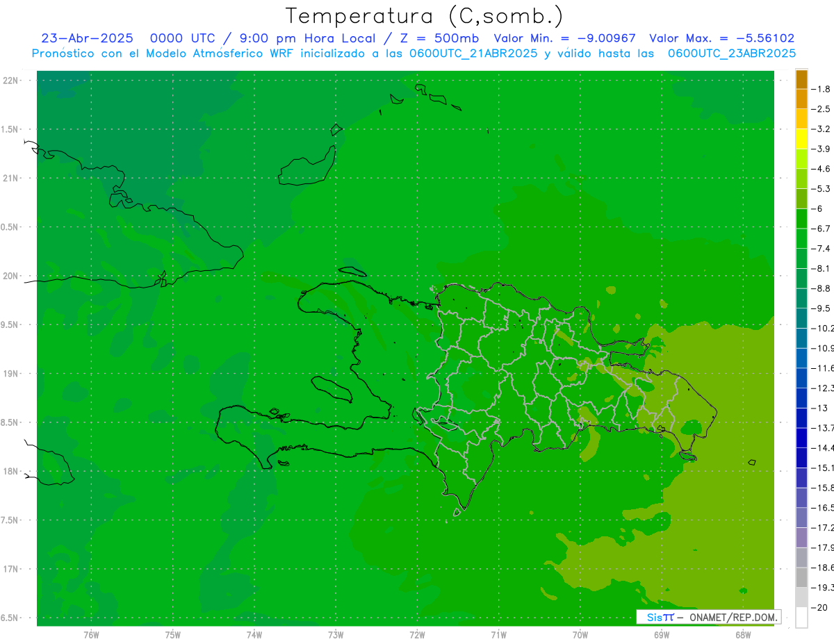Click the date '23-Abr-2025' in the subtitle
This screenshot has height=644, width=834.
[x=87, y=39]
